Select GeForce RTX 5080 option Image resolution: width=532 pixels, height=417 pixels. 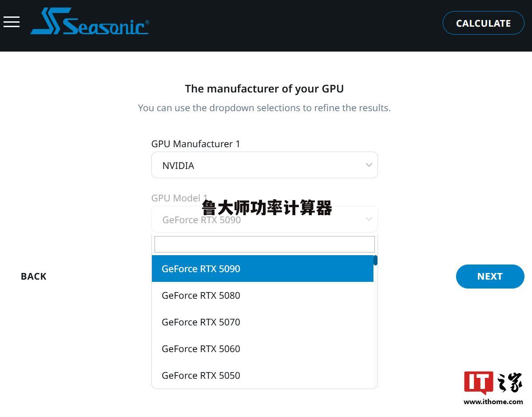pyautogui.click(x=262, y=296)
